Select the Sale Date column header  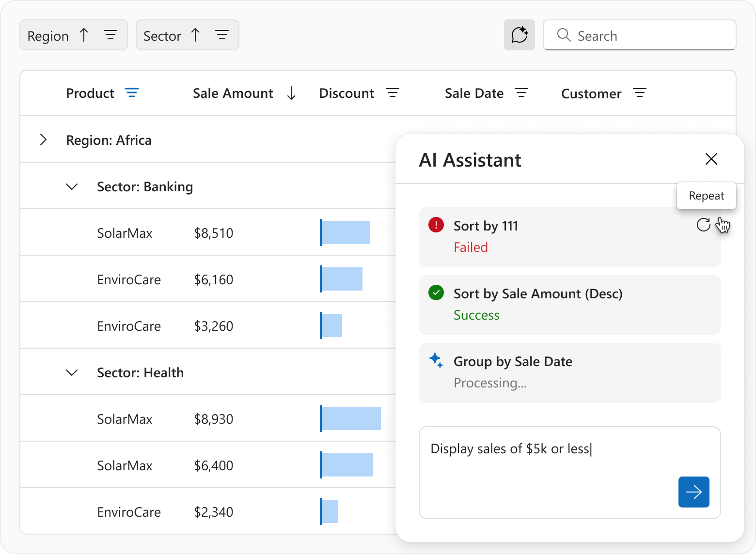pos(474,93)
